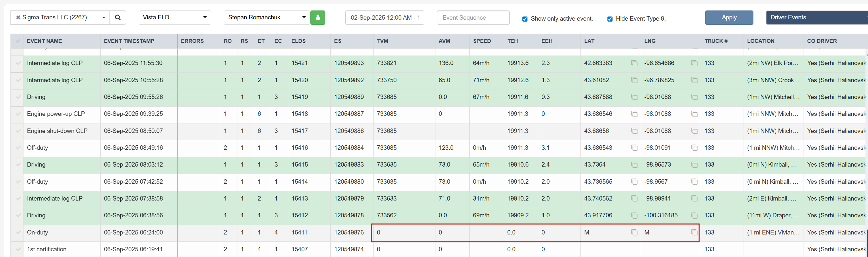Click the TRUCK # column header
The image size is (868, 257).
(716, 41)
